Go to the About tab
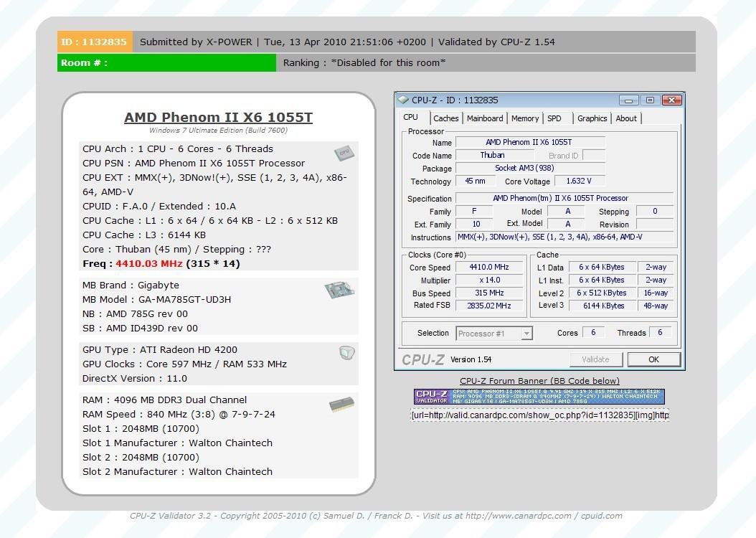 tap(626, 118)
